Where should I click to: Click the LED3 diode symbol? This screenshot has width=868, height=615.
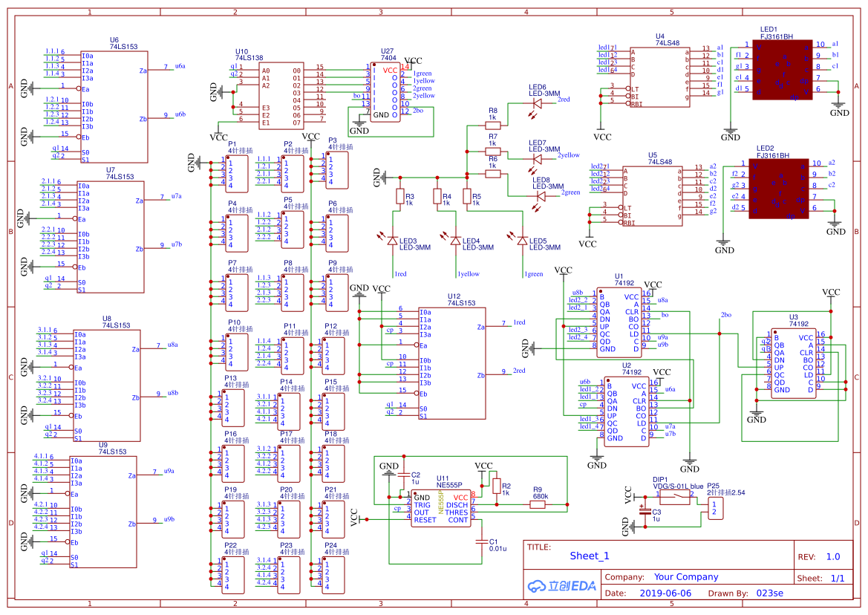pos(393,241)
